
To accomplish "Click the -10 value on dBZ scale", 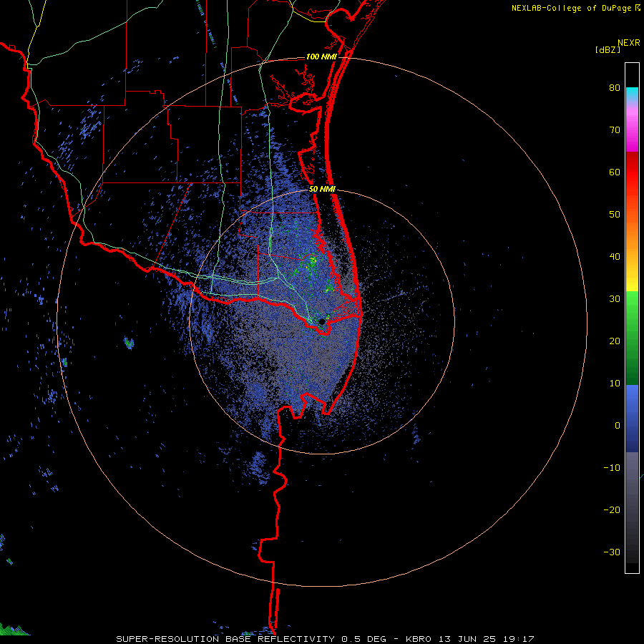I will 612,468.
